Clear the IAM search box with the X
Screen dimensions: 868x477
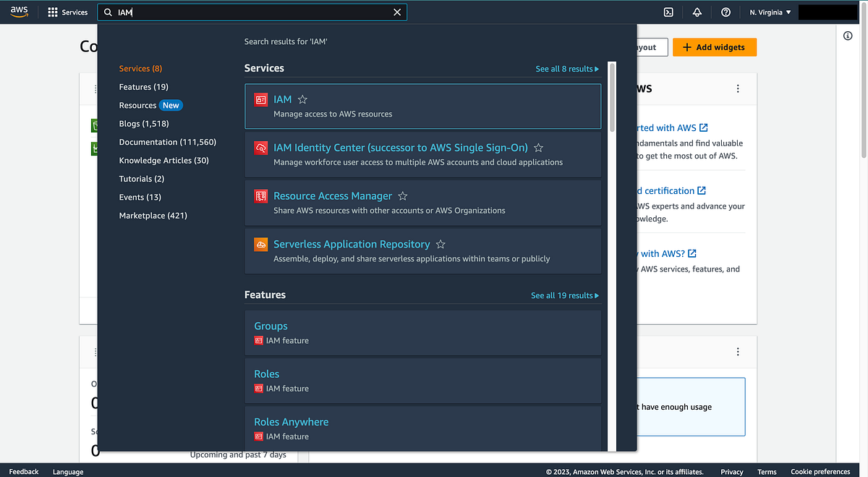[397, 12]
